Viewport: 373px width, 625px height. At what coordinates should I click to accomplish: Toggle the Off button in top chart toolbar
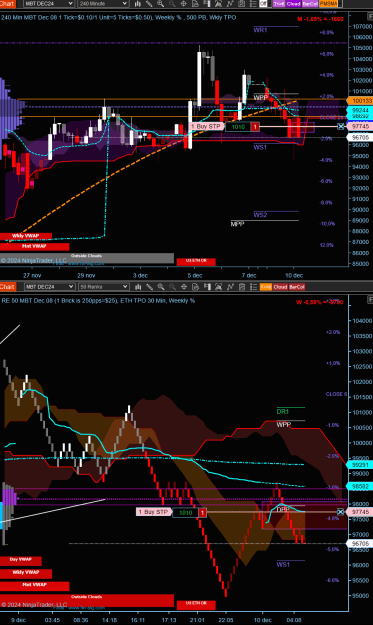[263, 4]
